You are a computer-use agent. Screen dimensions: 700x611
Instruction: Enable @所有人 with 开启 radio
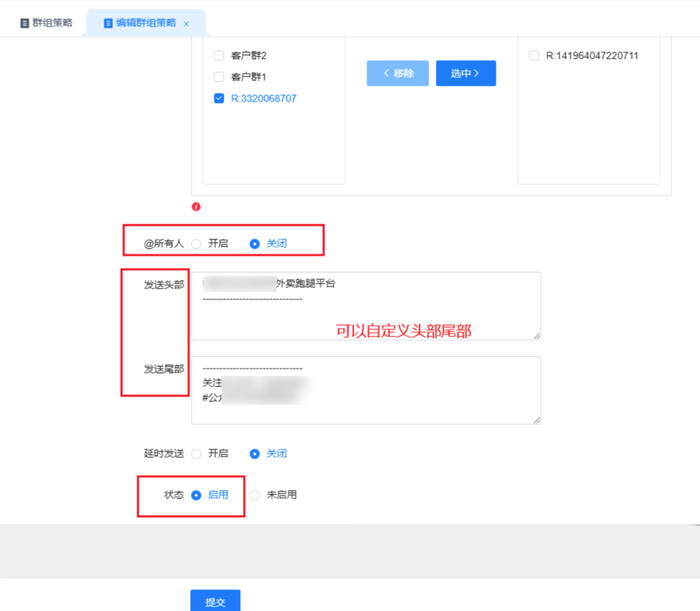pyautogui.click(x=197, y=243)
